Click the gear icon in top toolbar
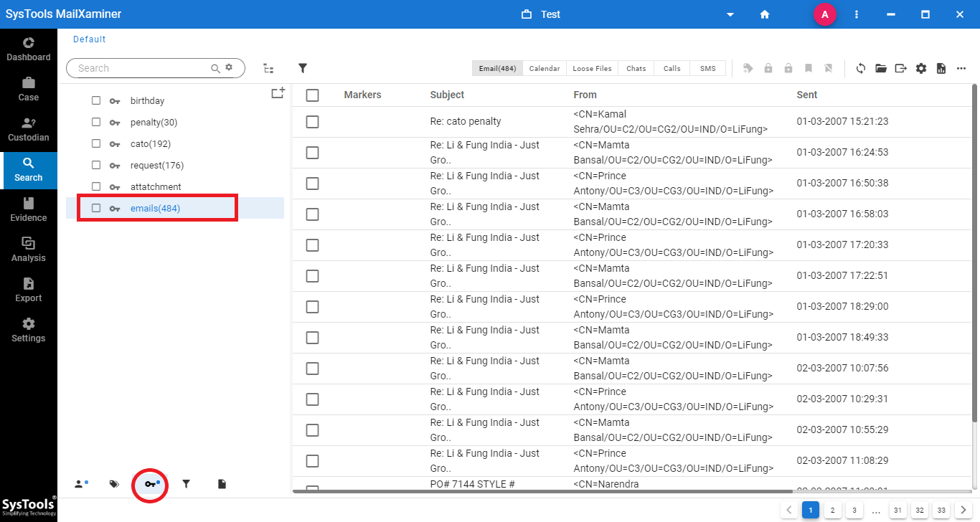Viewport: 980px width, 522px height. pos(921,68)
